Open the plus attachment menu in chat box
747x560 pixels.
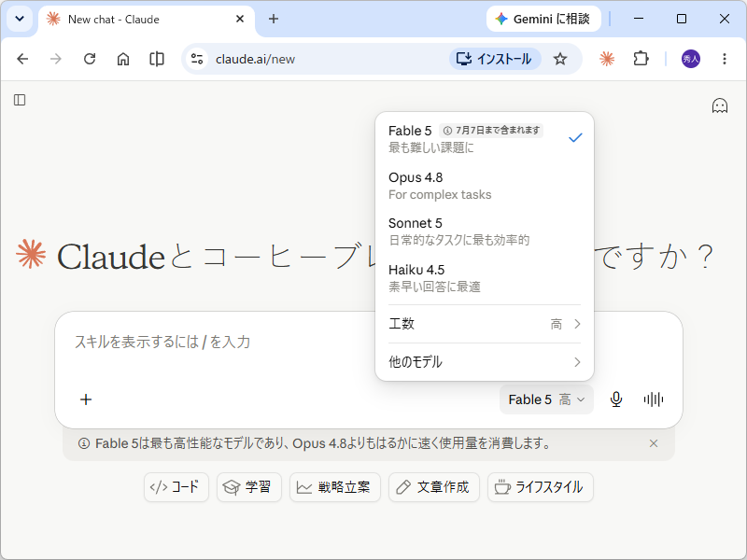86,399
